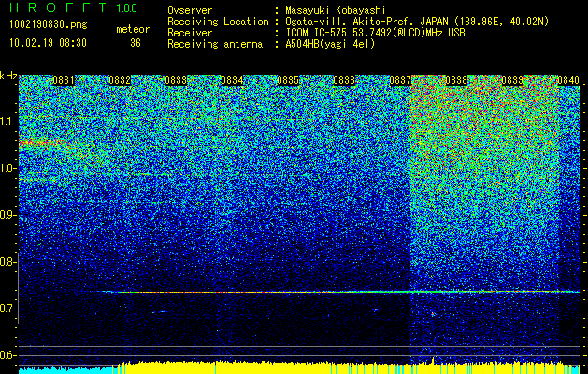Click the cyan signal level bar at bottom left
Screen dimensions: 588x374
pyautogui.click(x=65, y=370)
